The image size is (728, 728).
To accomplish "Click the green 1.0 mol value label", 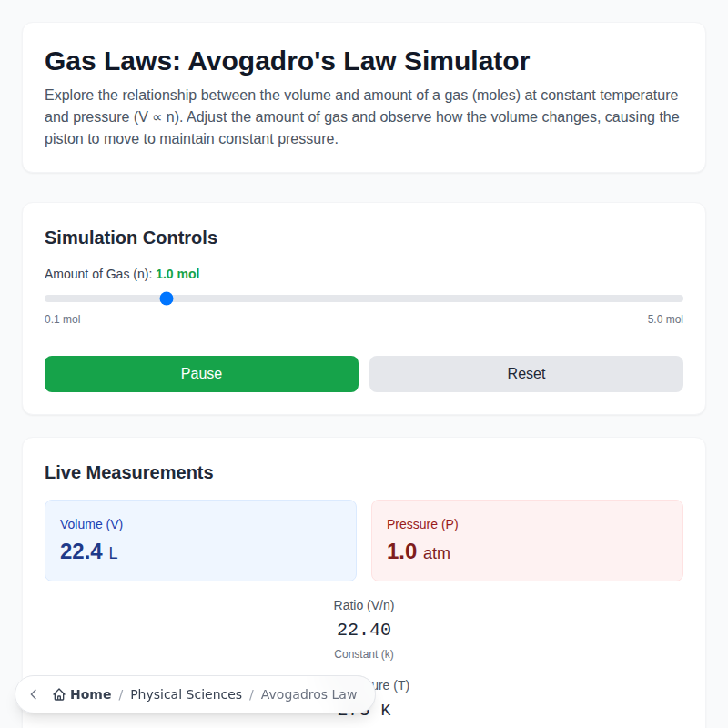I will click(177, 274).
